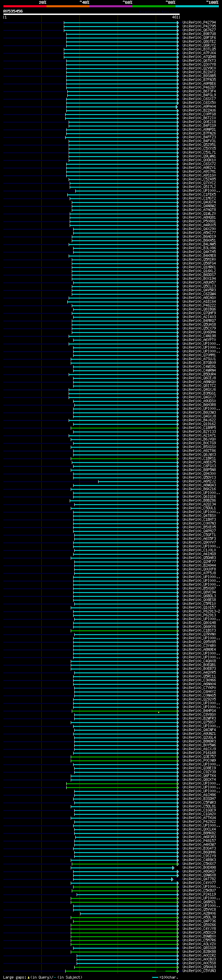The width and height of the screenshot is (222, 980).
Task: Select label UniRef100_C1J0L0
Action: [x=199, y=550]
